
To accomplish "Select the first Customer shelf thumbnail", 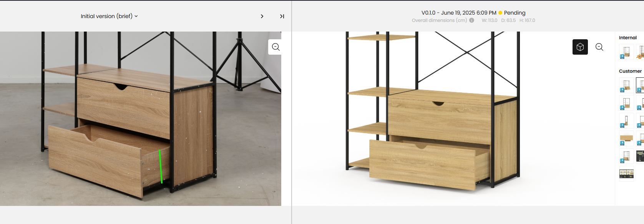I will 626,85.
